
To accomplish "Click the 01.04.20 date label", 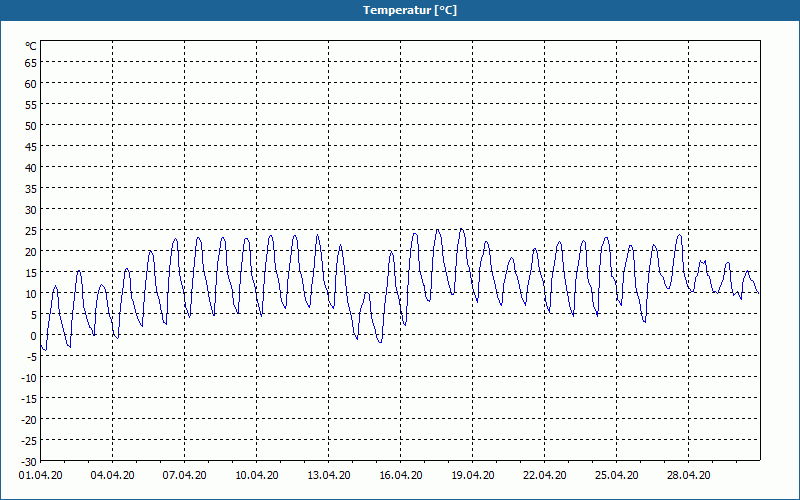I will click(40, 475).
